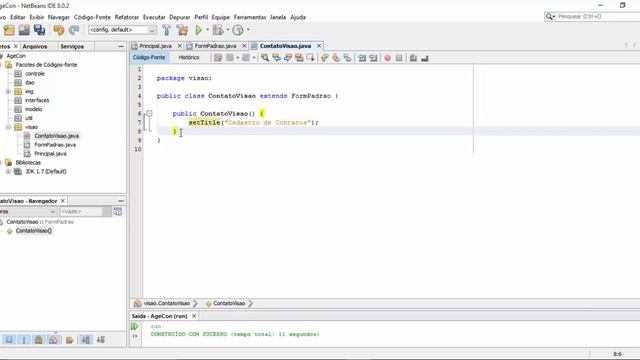Close the ContatoVisao.java tab
Viewport: 640px width, 360px height.
pos(319,46)
